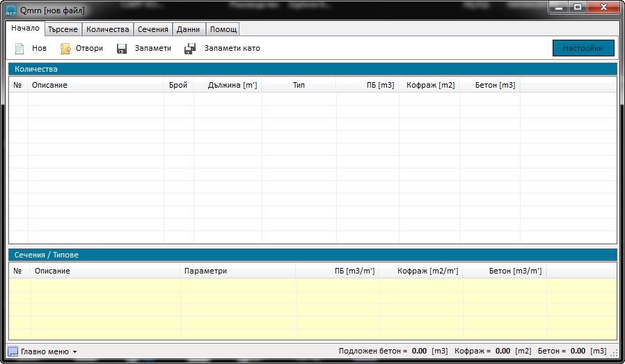Switch to the Търсене tab
Viewport: 625px width, 364px height.
(x=63, y=29)
